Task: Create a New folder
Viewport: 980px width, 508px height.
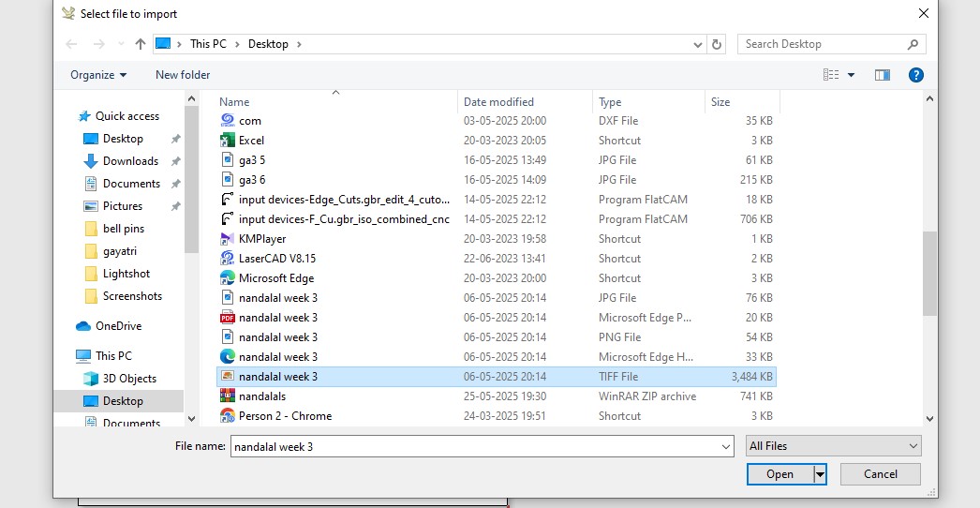Action: [183, 75]
